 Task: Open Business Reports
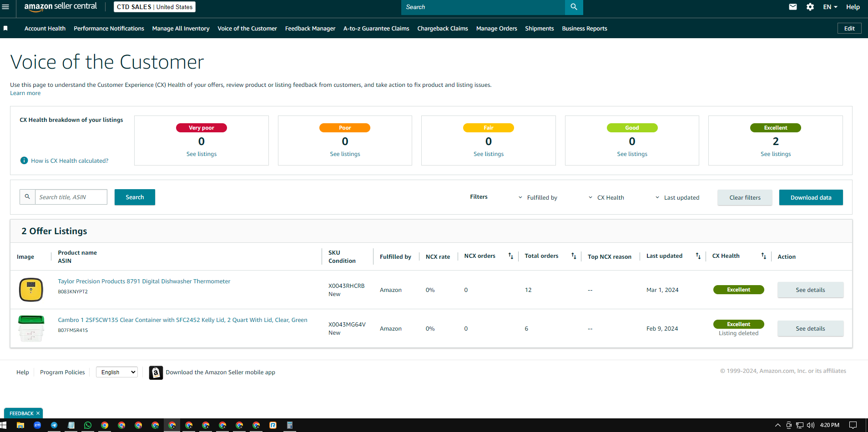pos(585,28)
